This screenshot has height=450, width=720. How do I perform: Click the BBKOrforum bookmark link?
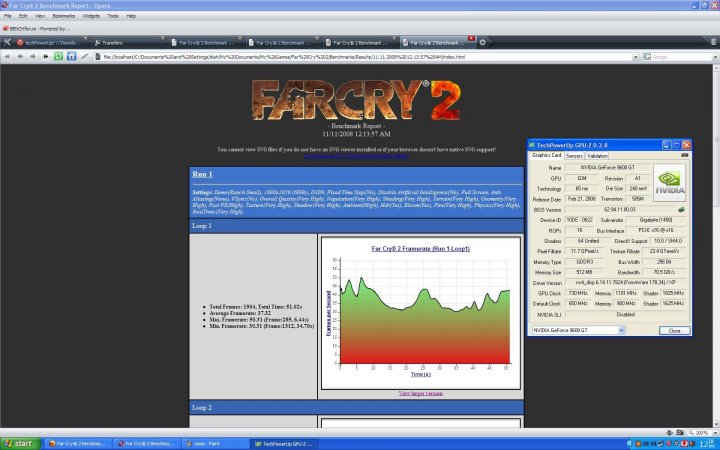(39, 28)
